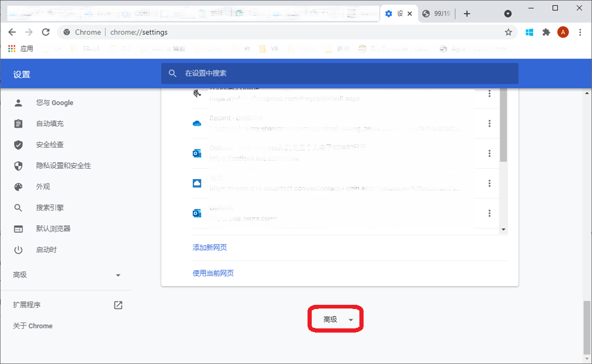Open the 扩展程序 external link icon
The width and height of the screenshot is (592, 364).
point(118,305)
